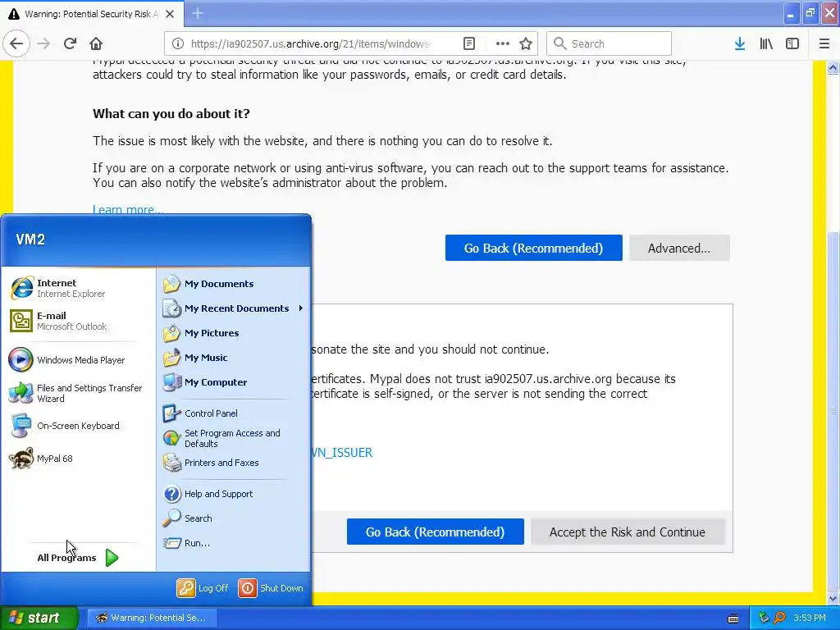Click the Advanced... button
The width and height of the screenshot is (840, 630).
(x=679, y=248)
